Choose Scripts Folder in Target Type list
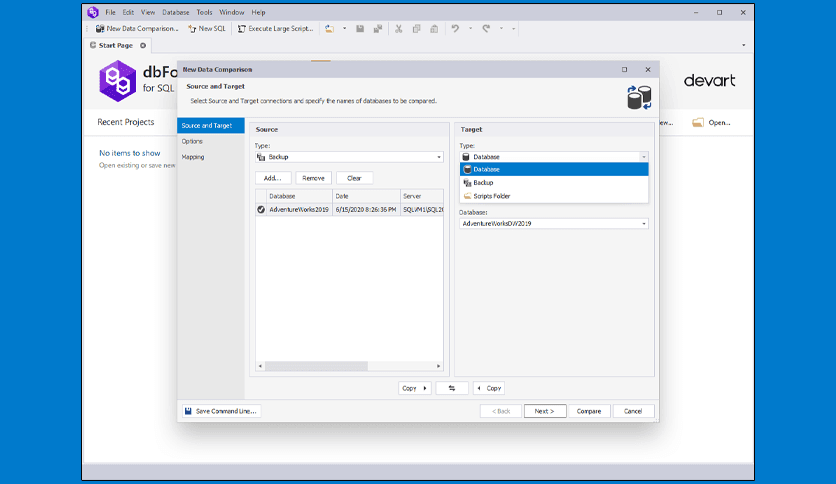Image resolution: width=836 pixels, height=484 pixels. pyautogui.click(x=554, y=196)
